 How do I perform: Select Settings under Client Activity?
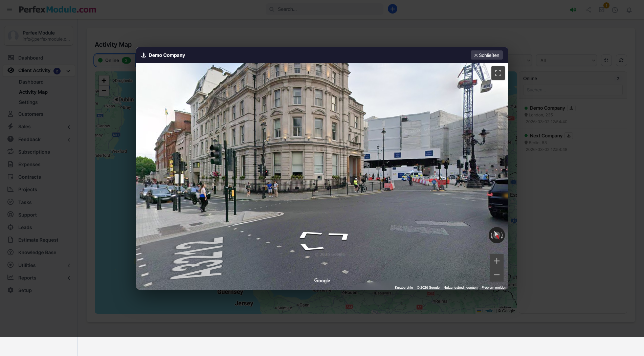coord(28,102)
